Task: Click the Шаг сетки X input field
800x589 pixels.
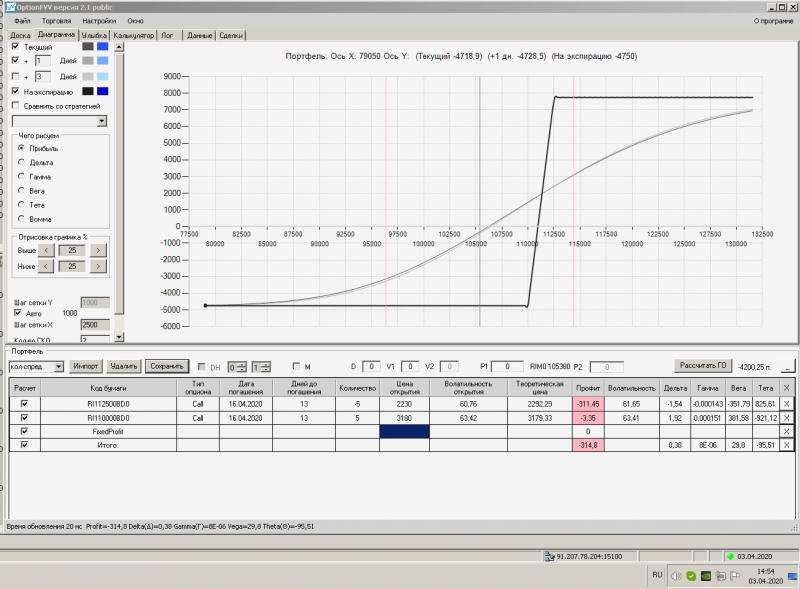Action: (95, 325)
